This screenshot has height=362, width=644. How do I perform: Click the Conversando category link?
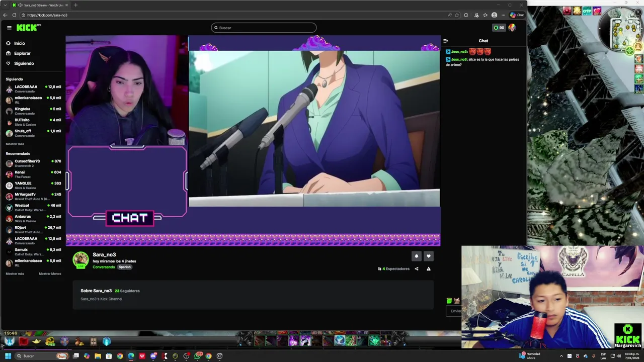click(104, 267)
